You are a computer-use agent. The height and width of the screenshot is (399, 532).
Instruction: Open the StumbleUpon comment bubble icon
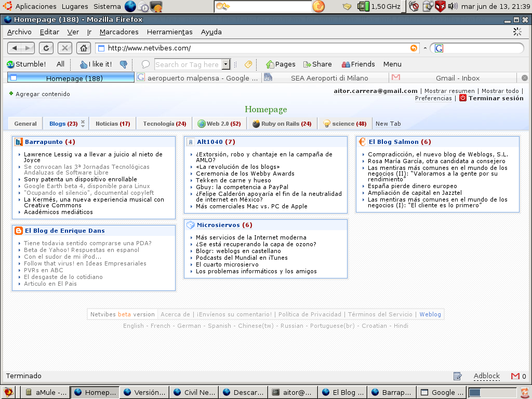pyautogui.click(x=145, y=64)
